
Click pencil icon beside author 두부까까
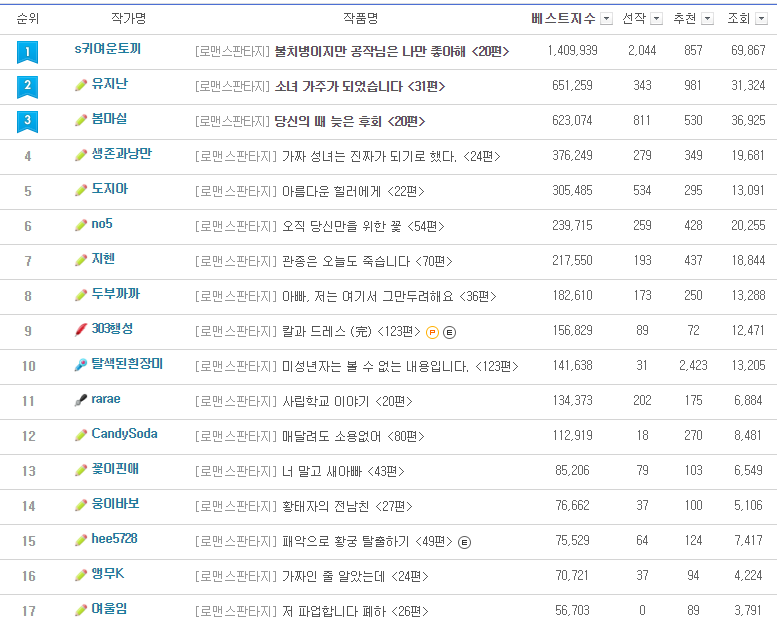(x=81, y=295)
